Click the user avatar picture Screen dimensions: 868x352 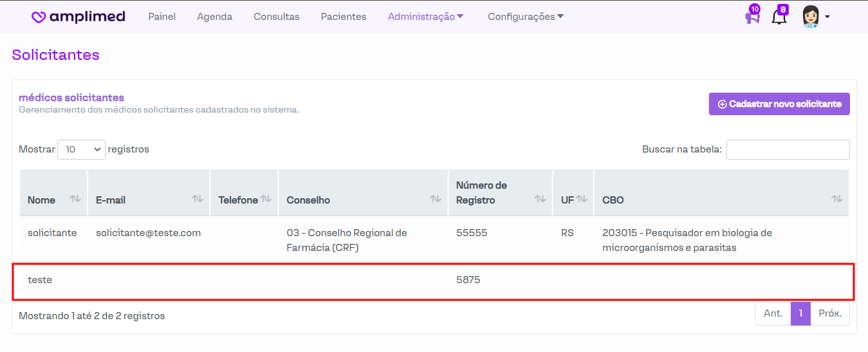pos(810,17)
